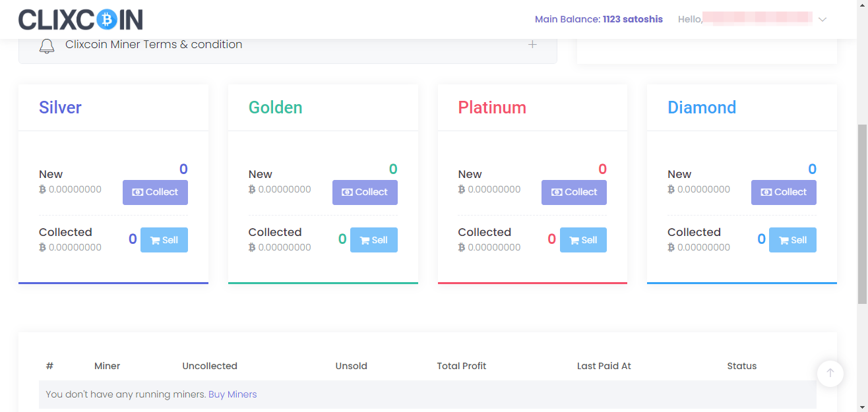Click the Last Paid At column header
The width and height of the screenshot is (868, 412).
604,366
